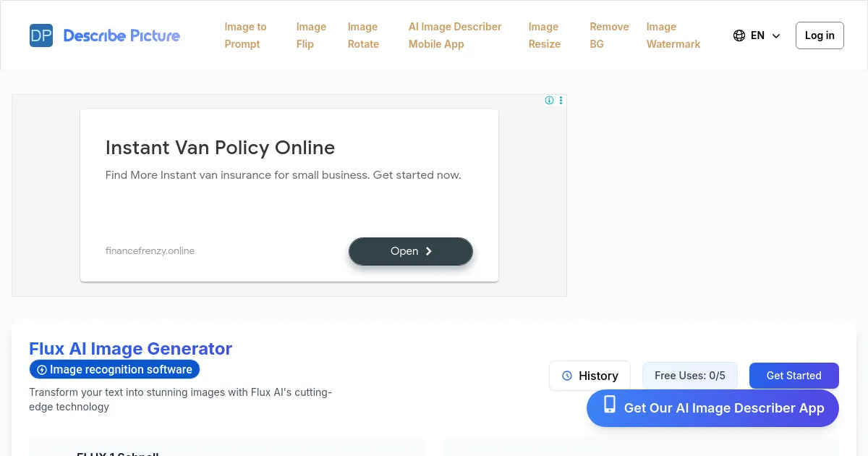Click the Get Started button
This screenshot has height=456, width=868.
[x=793, y=376]
